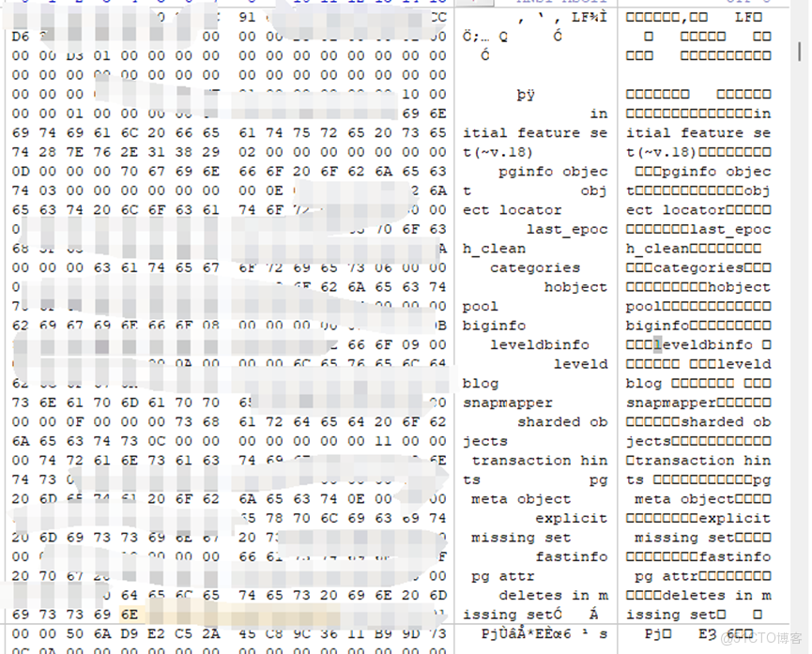Viewport: 812px width, 654px height.
Task: Click 'itial feature se' in the middle ANSI column
Action: pyautogui.click(x=535, y=132)
